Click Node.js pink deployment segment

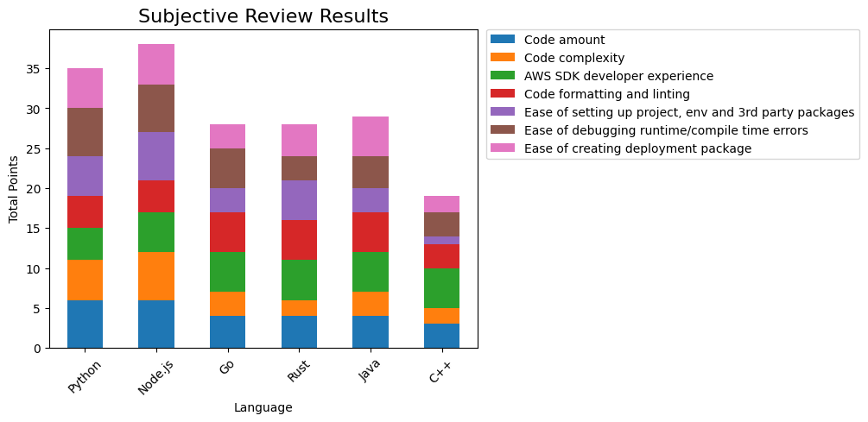[x=156, y=65]
